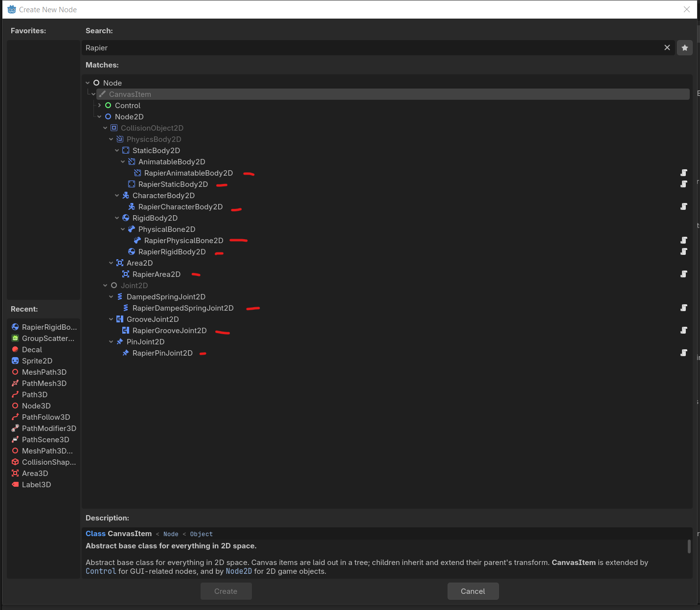Image resolution: width=700 pixels, height=610 pixels.
Task: Click the favorite star button beside search
Action: pos(684,48)
